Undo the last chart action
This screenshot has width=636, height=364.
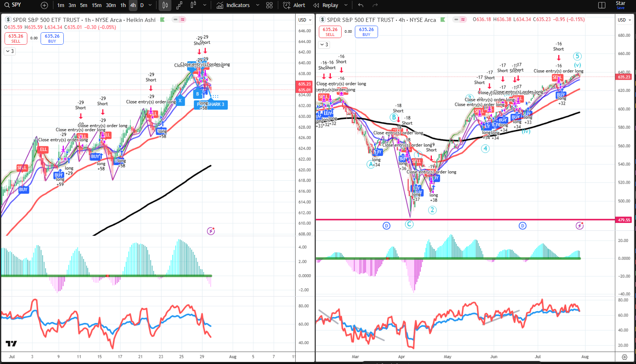361,5
